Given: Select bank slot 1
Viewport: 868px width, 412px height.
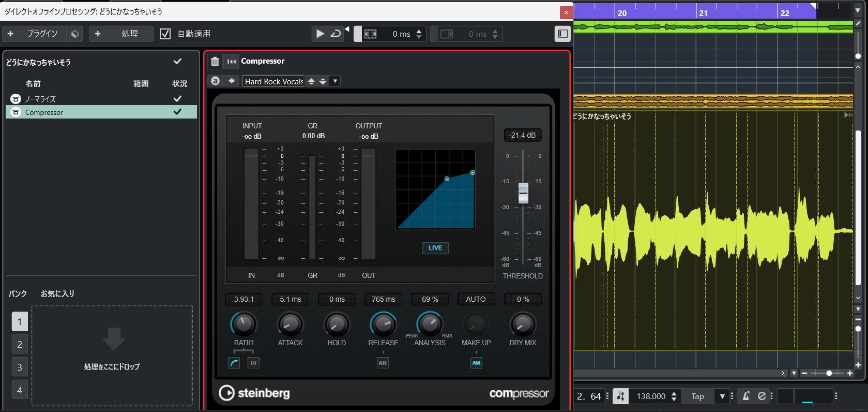Looking at the screenshot, I should point(20,321).
